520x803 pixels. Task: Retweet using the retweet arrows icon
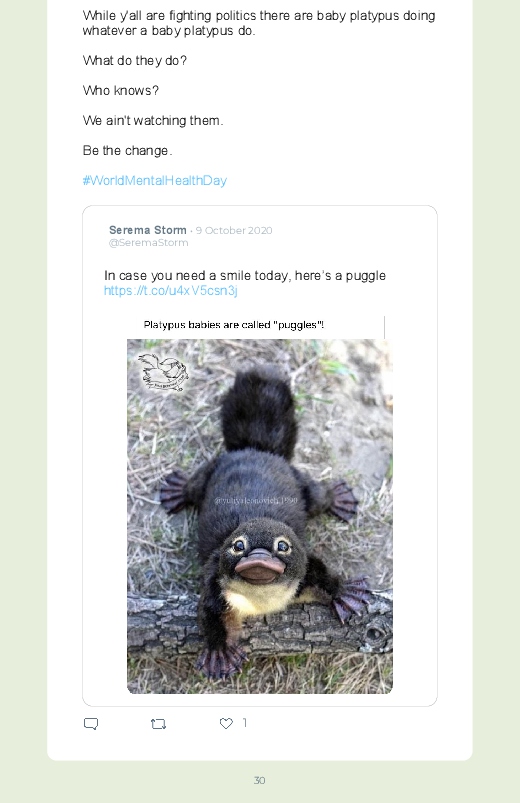coord(158,724)
